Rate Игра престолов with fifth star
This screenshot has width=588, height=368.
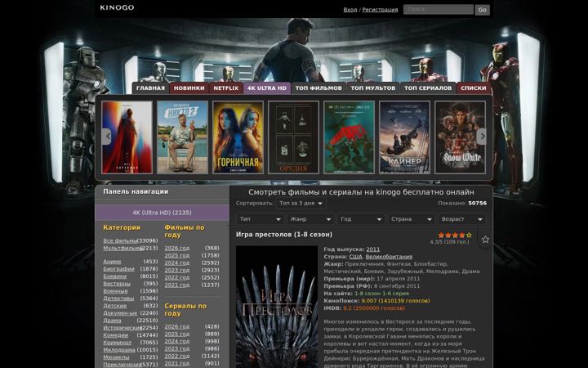coord(469,235)
